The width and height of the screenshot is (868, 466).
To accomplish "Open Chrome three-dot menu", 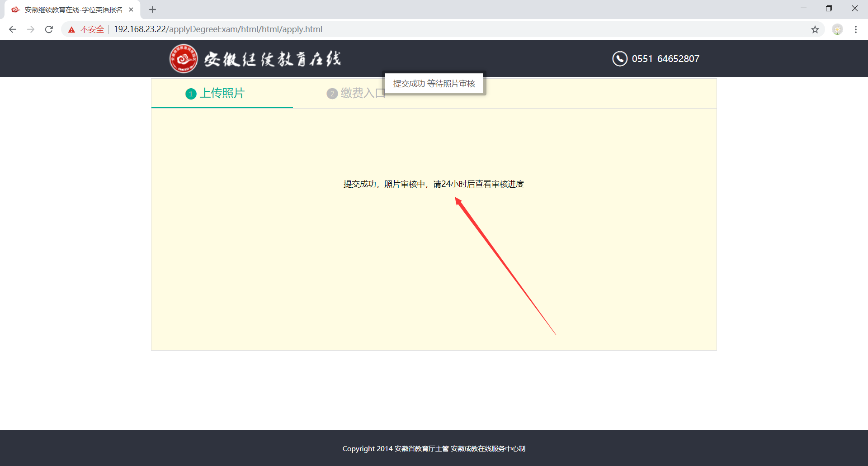I will [855, 29].
